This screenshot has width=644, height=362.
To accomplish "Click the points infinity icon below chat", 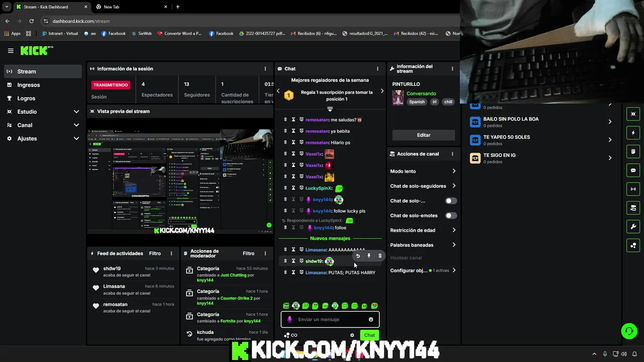I will 291,335.
